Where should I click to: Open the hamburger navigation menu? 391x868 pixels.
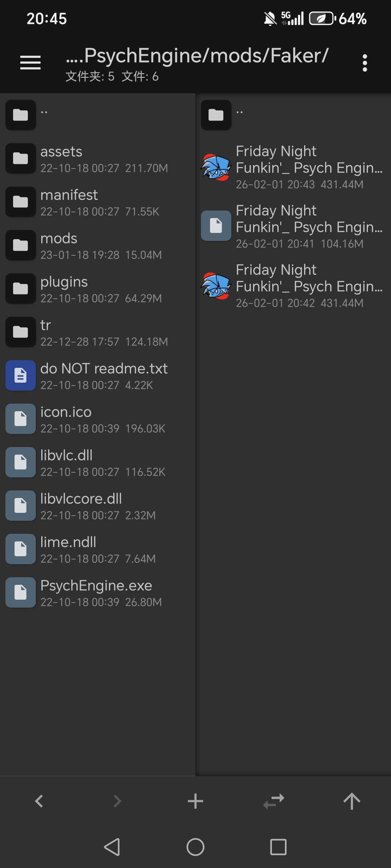[30, 63]
